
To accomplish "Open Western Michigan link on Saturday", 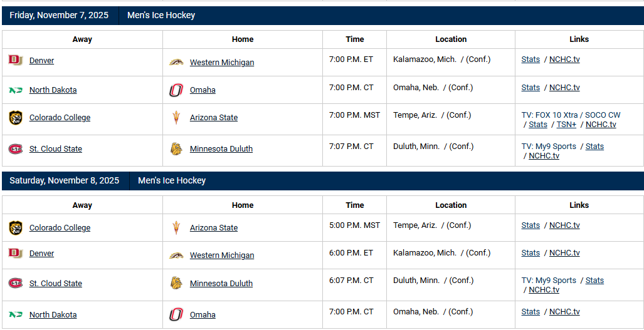I will [x=222, y=255].
